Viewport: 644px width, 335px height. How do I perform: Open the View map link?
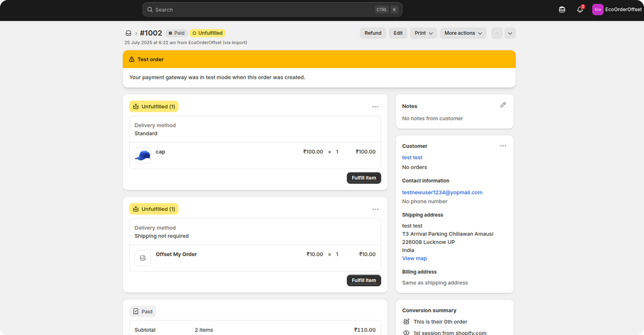pos(414,258)
